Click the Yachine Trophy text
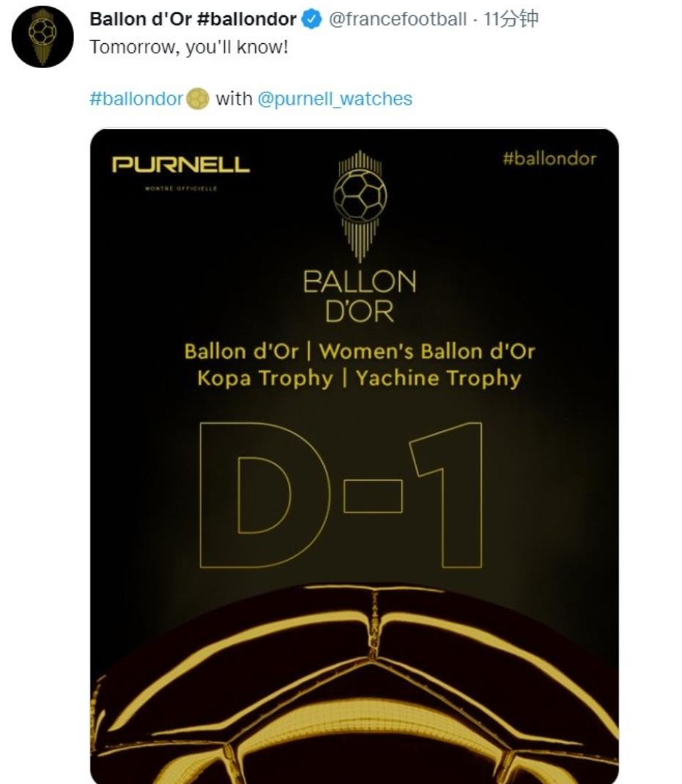Image resolution: width=682 pixels, height=784 pixels. (439, 378)
